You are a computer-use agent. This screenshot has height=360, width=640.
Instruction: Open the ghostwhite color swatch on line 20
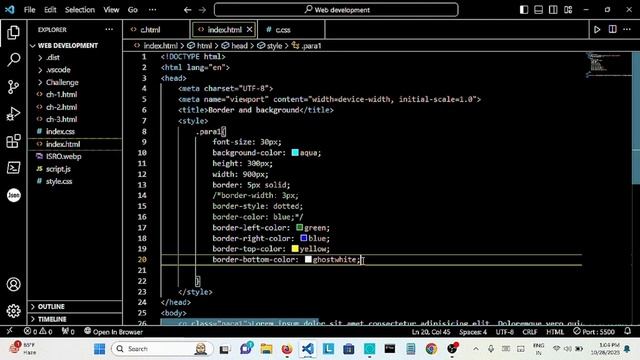(308, 259)
